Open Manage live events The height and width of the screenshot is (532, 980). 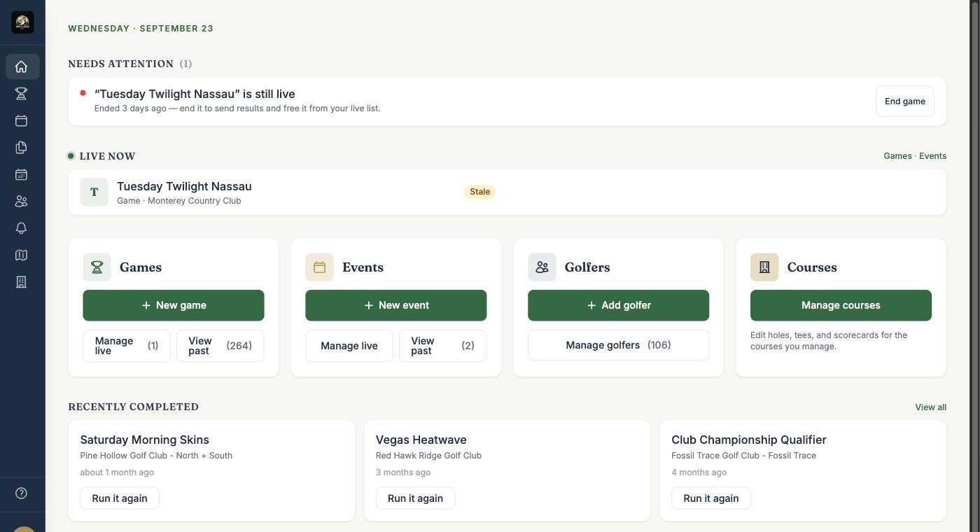pyautogui.click(x=349, y=346)
